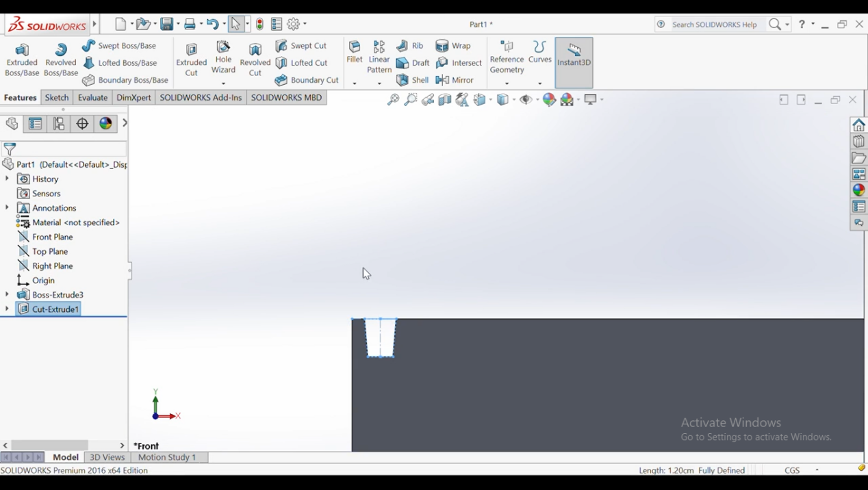The height and width of the screenshot is (490, 868).
Task: Select the Rib tool
Action: click(410, 46)
